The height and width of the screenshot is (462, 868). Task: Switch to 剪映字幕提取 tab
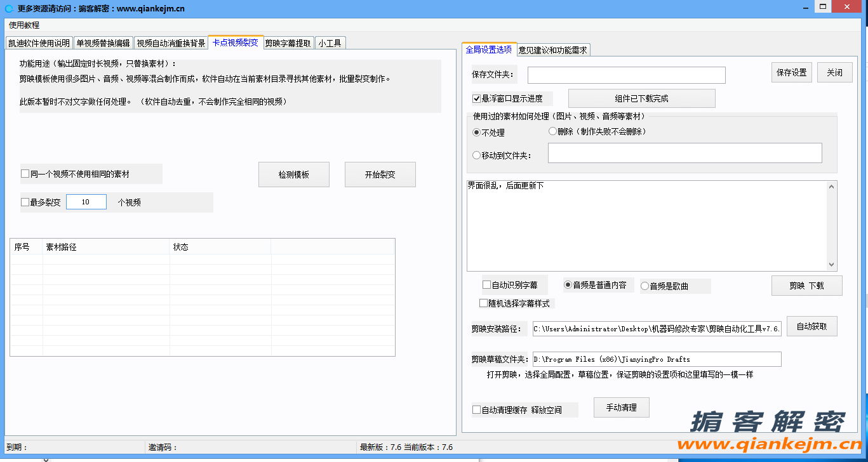[x=288, y=43]
